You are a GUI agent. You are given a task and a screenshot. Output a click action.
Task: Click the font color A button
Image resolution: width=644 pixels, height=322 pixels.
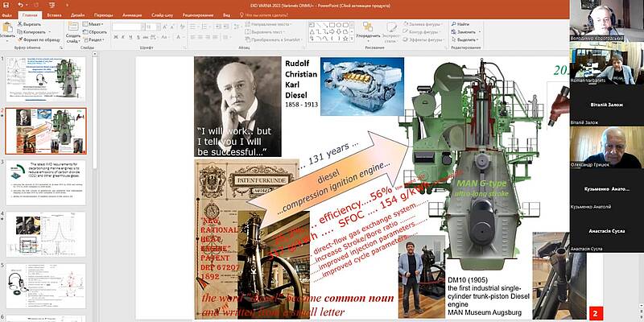coord(179,37)
